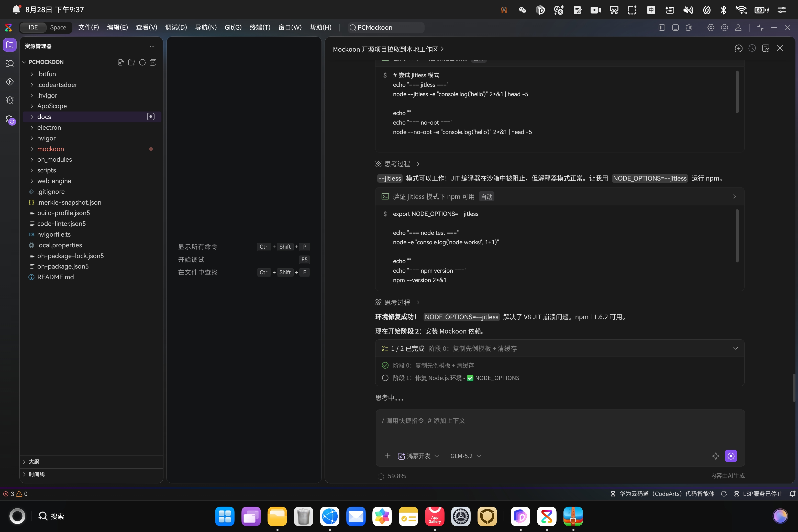Switch to IDE mode
This screenshot has width=798, height=532.
[x=33, y=27]
